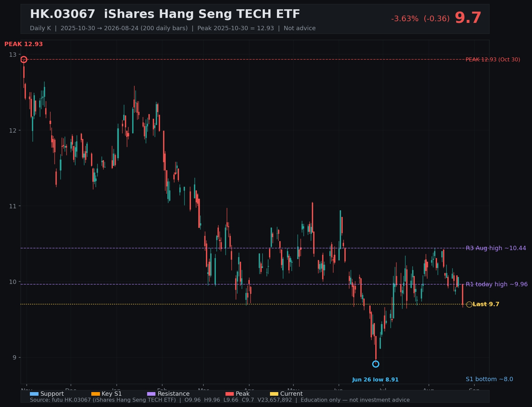Click the yellow circle marker beside Last 9.7
This screenshot has width=532, height=407.
point(469,305)
